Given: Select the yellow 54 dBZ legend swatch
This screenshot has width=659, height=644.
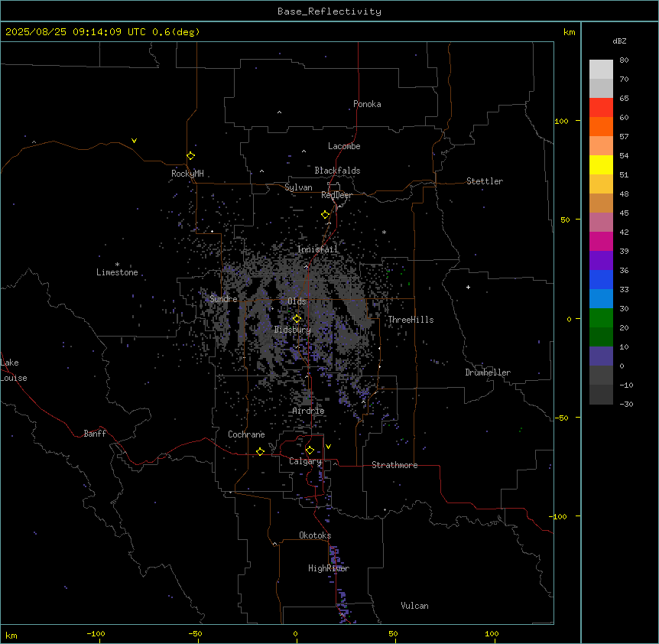Looking at the screenshot, I should (x=601, y=164).
